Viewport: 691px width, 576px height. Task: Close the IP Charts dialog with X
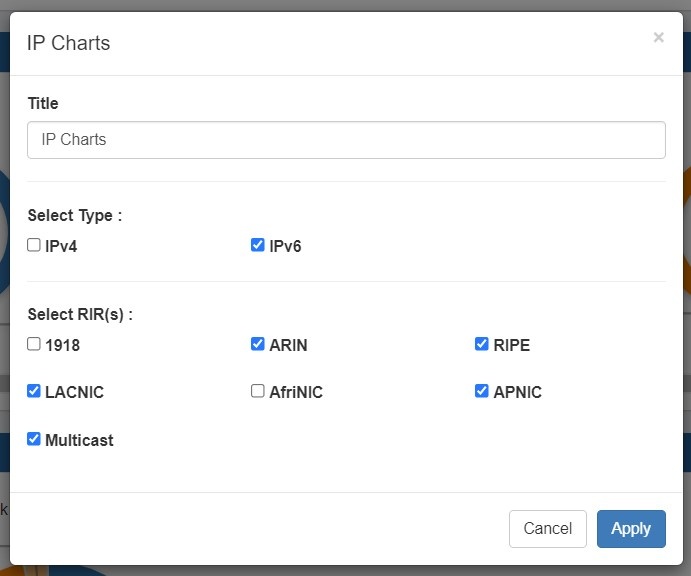[x=658, y=38]
